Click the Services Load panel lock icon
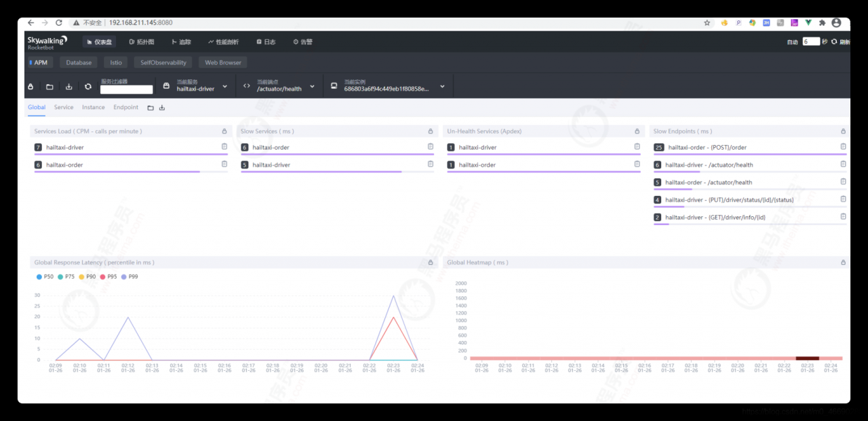This screenshot has width=868, height=421. [x=224, y=131]
